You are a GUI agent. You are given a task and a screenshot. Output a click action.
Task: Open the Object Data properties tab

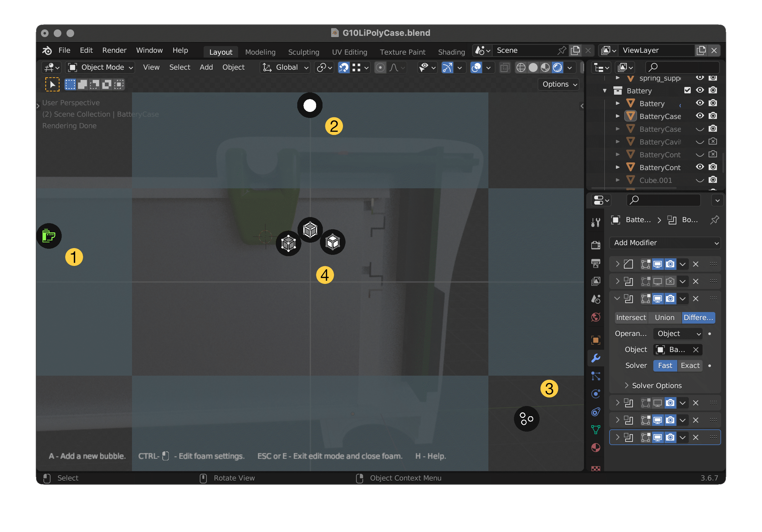tap(596, 430)
